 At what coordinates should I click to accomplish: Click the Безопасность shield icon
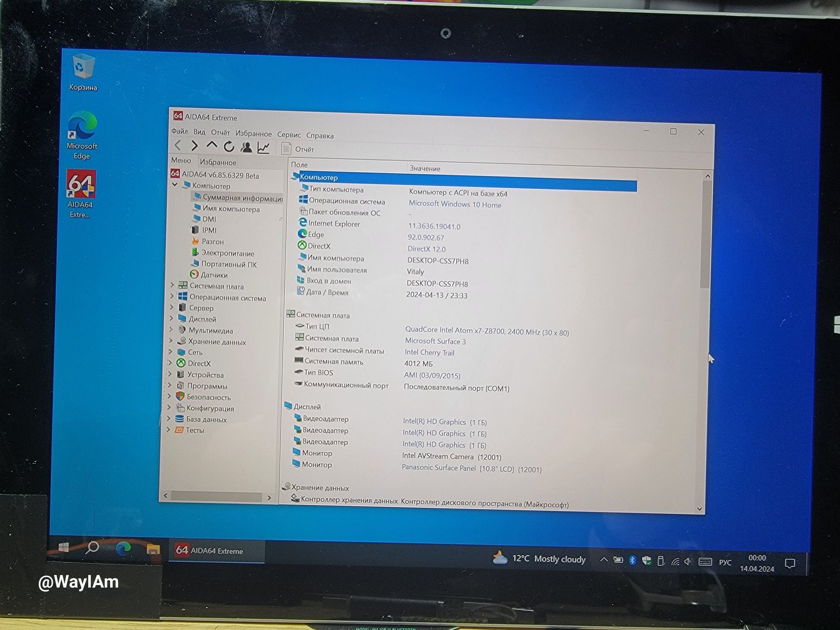[x=180, y=396]
